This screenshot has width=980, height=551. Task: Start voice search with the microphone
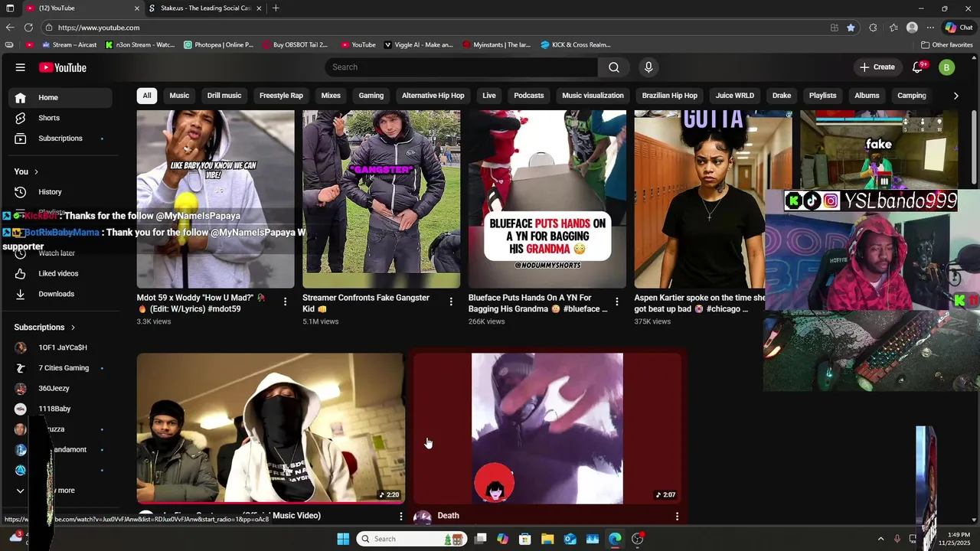648,67
